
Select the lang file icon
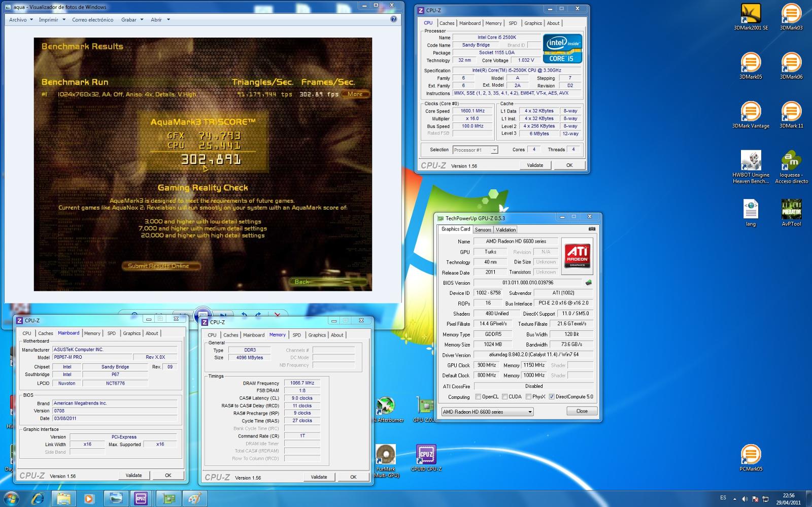pyautogui.click(x=751, y=213)
